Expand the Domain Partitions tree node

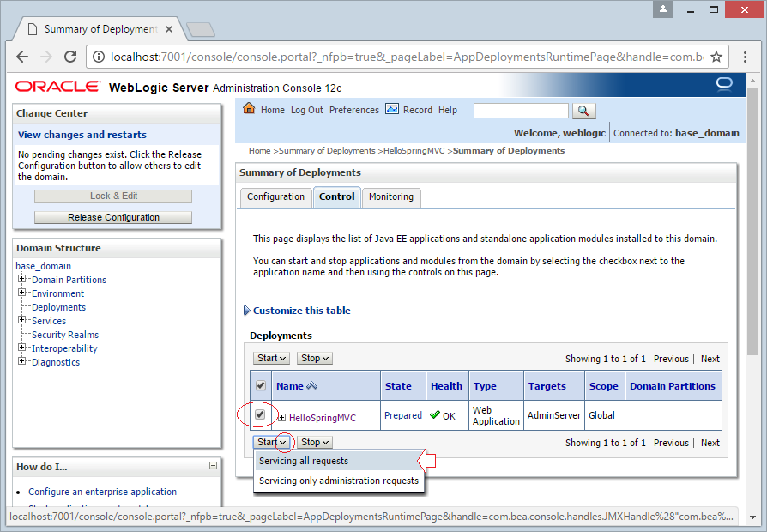(21, 279)
